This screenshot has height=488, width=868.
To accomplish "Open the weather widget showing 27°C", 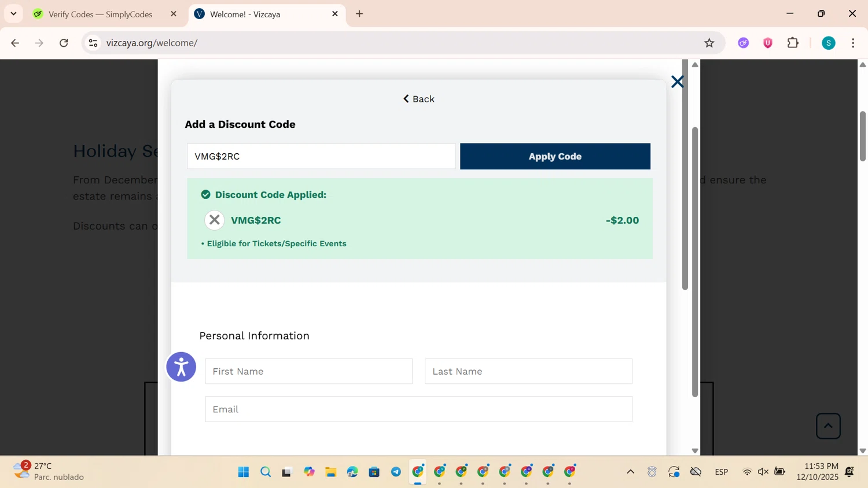I will click(49, 471).
